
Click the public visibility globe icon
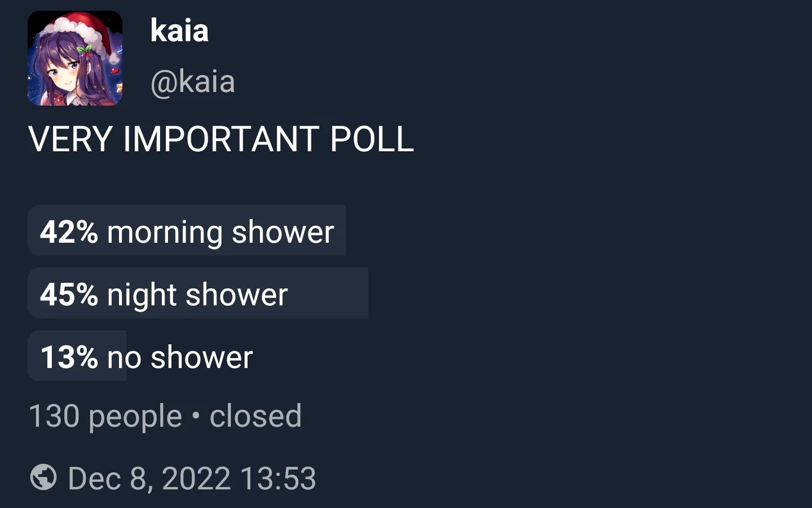(x=43, y=478)
